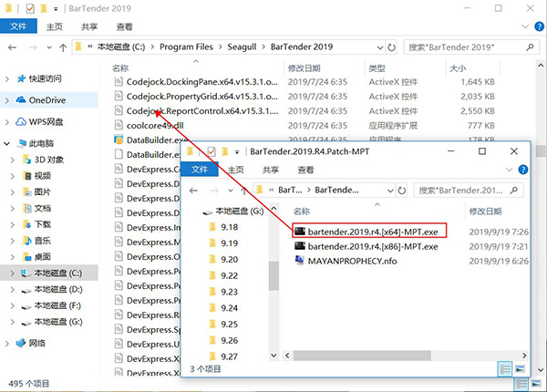Click the search magnifier in BarTender 2019 window
Screen dimensions: 547x392
pos(530,47)
